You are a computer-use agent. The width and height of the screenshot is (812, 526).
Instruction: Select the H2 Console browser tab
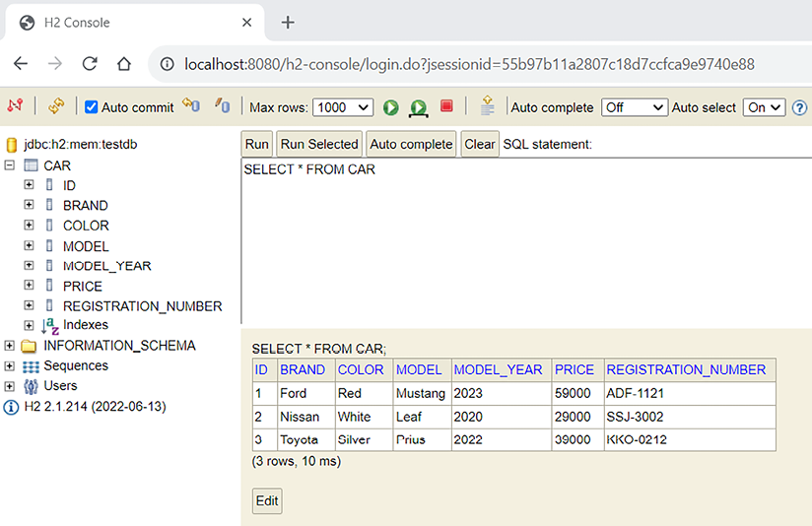pyautogui.click(x=128, y=22)
